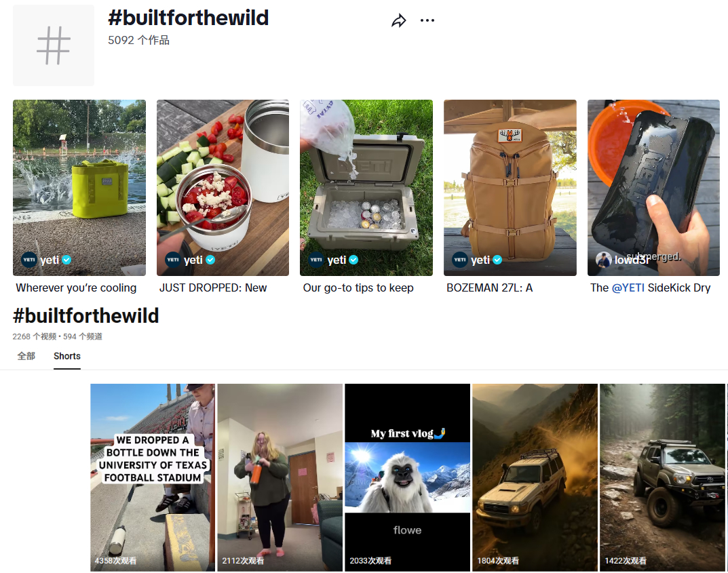Click yeti avatar on yellow bag video

[x=28, y=260]
